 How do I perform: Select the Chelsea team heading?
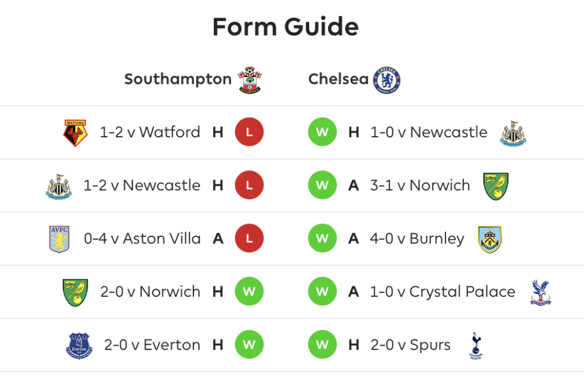338,79
